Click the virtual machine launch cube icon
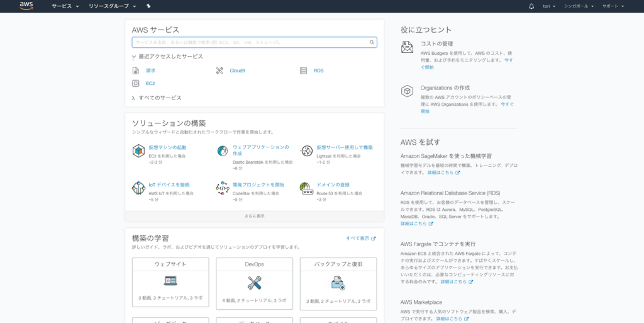Viewport: 644px width, 323px height. [x=138, y=151]
